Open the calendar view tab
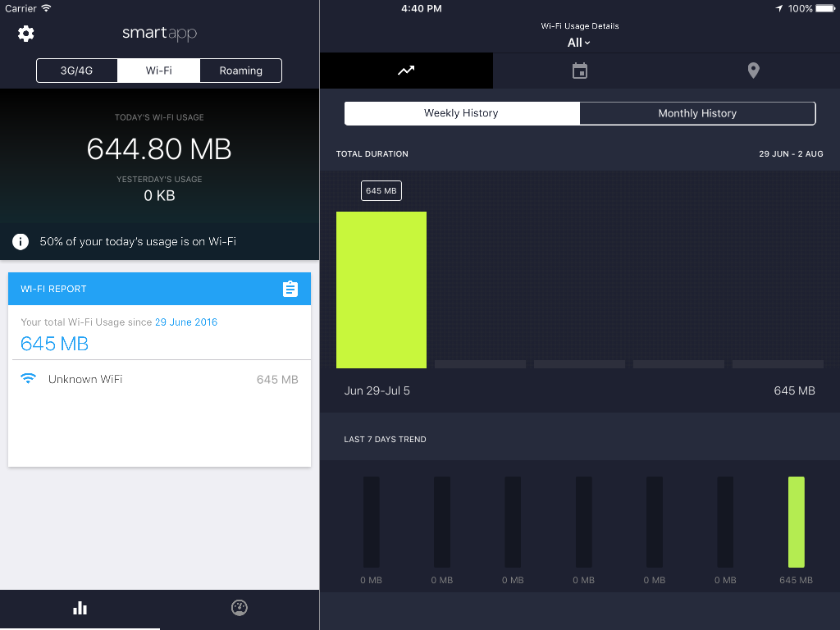This screenshot has height=630, width=840. point(580,71)
